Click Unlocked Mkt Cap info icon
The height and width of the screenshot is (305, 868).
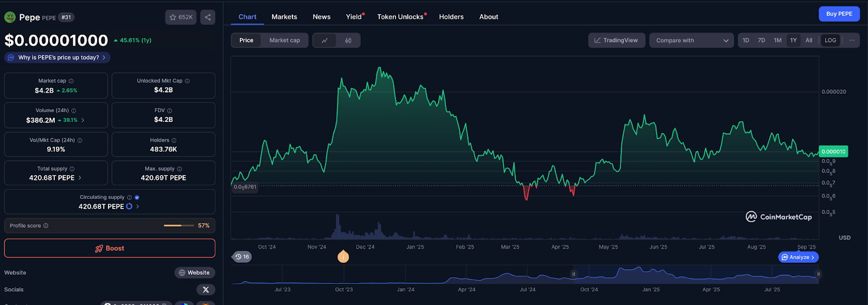point(187,81)
